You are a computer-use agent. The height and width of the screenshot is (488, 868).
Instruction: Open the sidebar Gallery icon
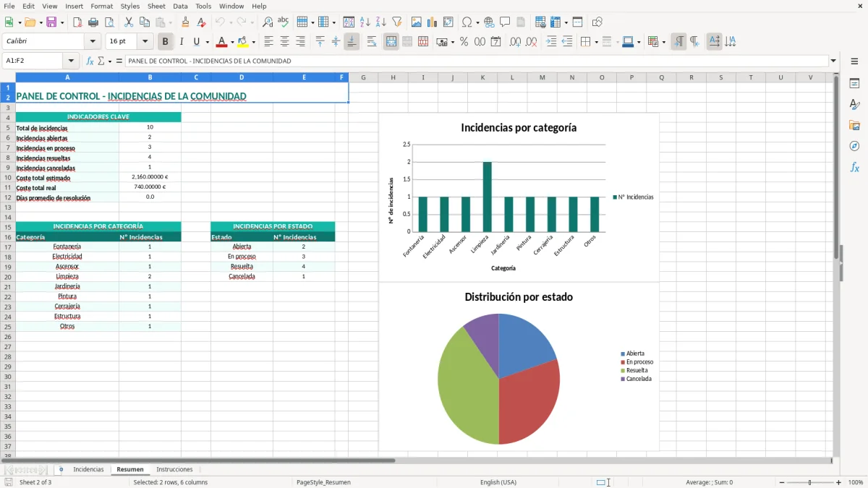854,125
